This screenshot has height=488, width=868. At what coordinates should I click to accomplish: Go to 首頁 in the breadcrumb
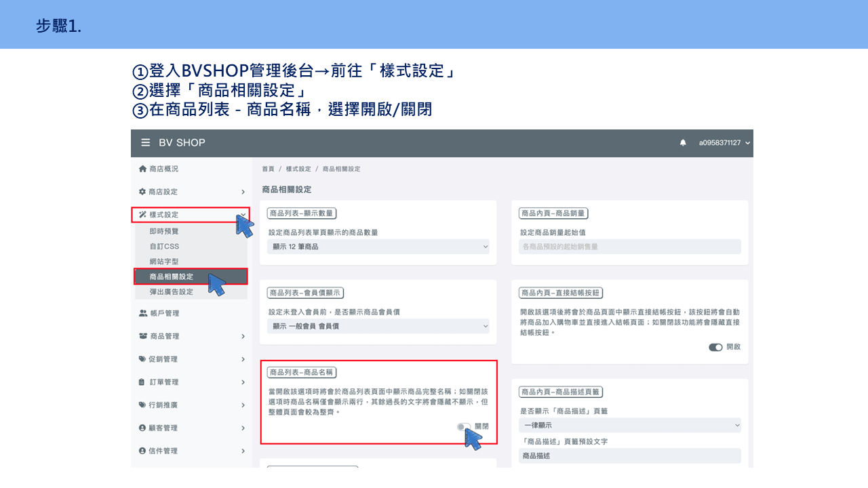point(269,169)
